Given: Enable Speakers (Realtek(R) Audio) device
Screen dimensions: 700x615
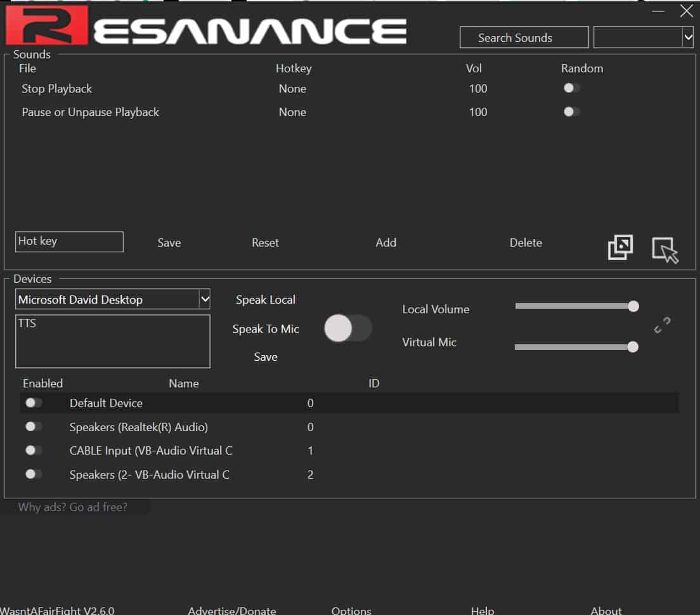Looking at the screenshot, I should pos(34,427).
